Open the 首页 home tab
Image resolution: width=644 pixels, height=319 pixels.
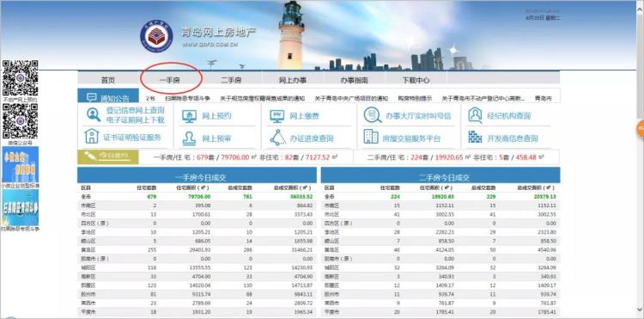pos(108,80)
